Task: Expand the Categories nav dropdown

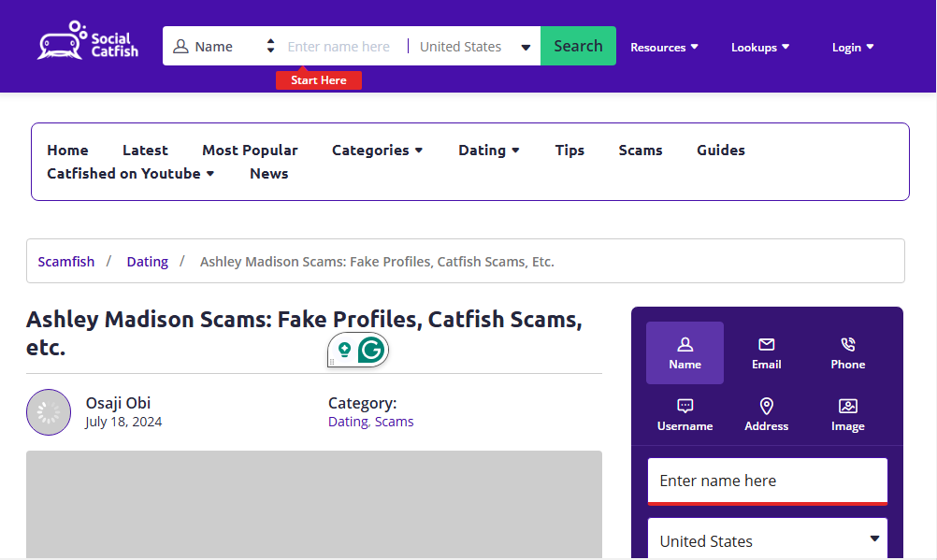Action: pos(377,150)
